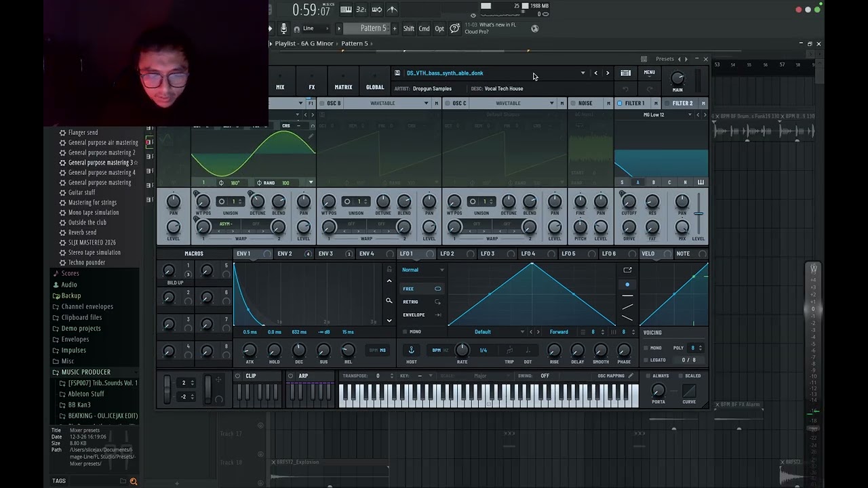
Task: Enable the OSC B oscillator
Action: (x=321, y=103)
